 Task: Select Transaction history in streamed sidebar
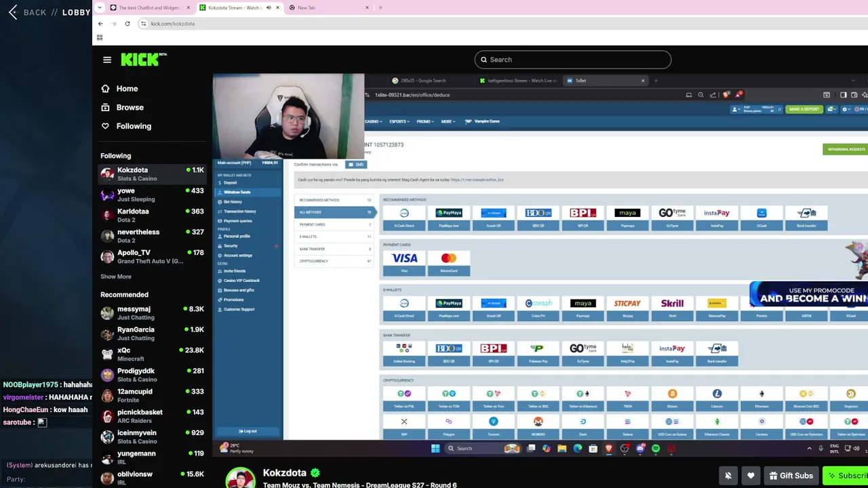(239, 211)
